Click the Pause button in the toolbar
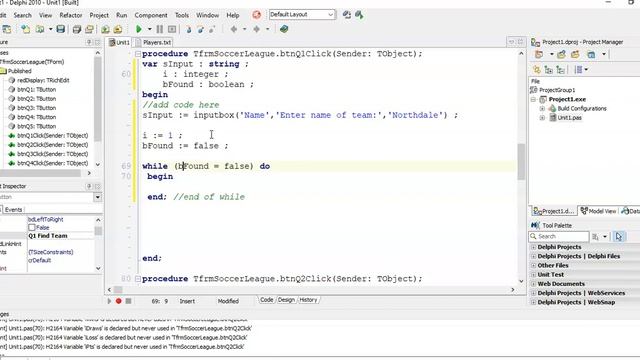Viewport: 640px width, 360px height. tap(160, 29)
